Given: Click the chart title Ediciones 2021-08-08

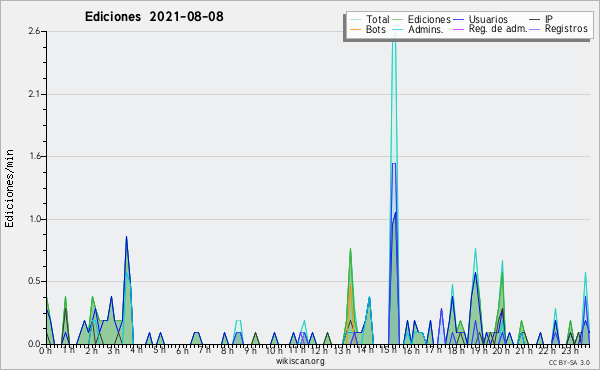Looking at the screenshot, I should 154,17.
